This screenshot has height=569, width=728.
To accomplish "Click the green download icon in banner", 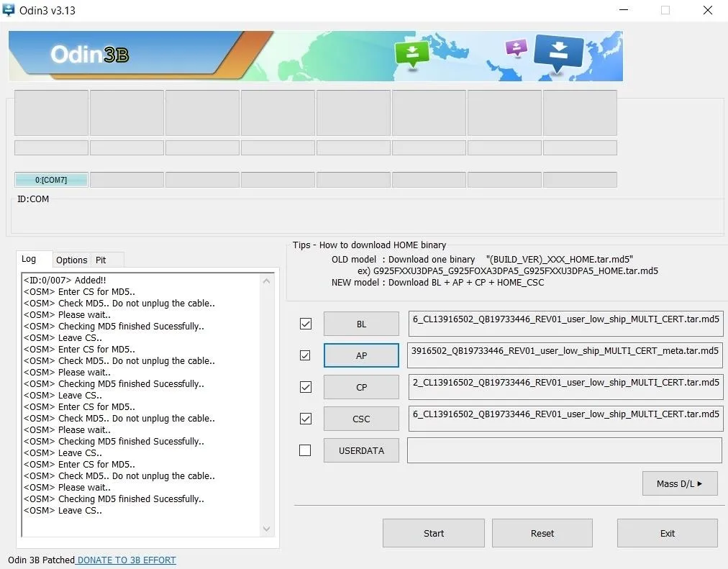I will [x=411, y=55].
